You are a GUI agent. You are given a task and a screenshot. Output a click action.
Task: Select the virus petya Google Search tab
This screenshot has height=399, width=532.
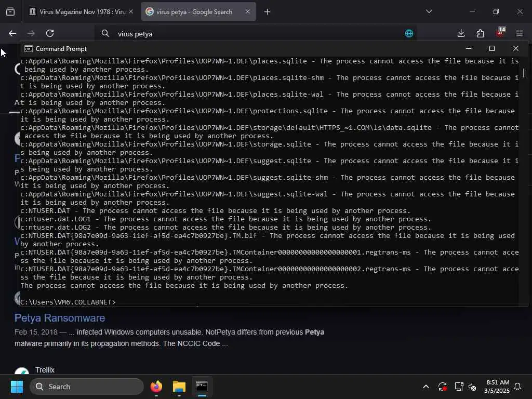[x=198, y=11]
